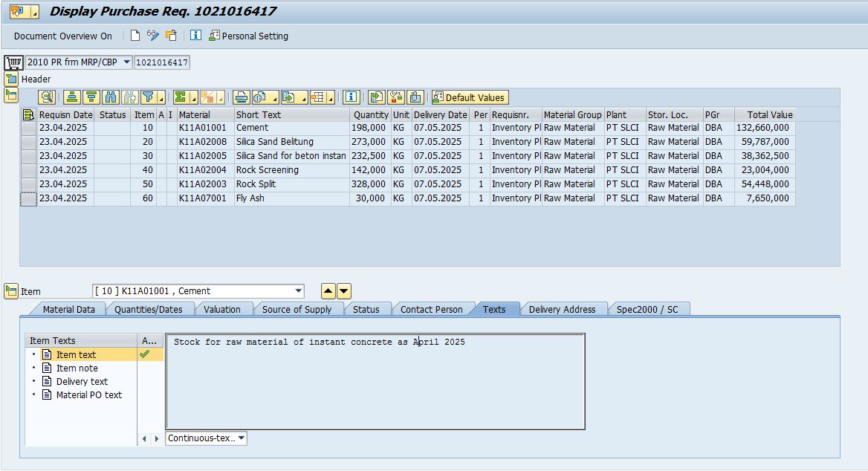868x471 pixels.
Task: Switch to the Quantities/Dates tab
Action: point(149,309)
